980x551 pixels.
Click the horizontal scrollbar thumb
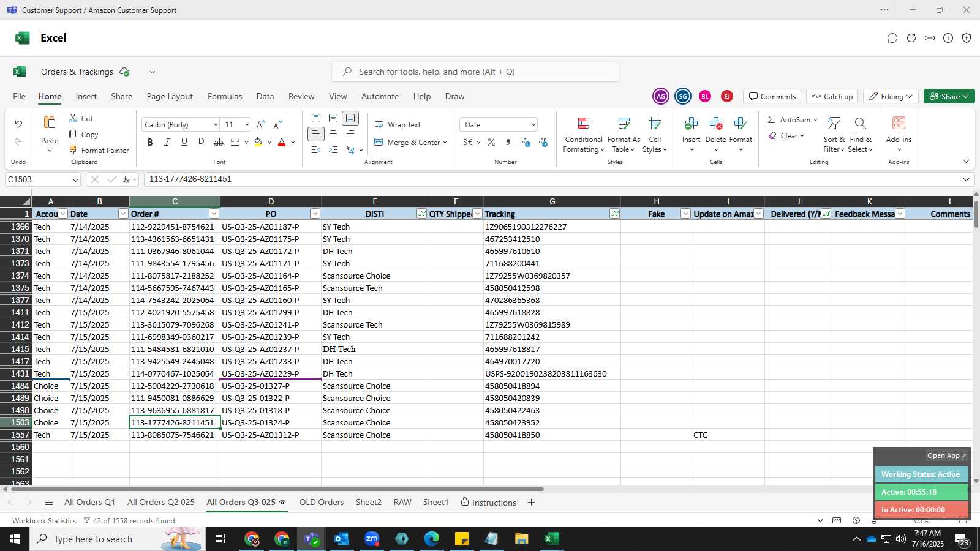[x=277, y=489]
